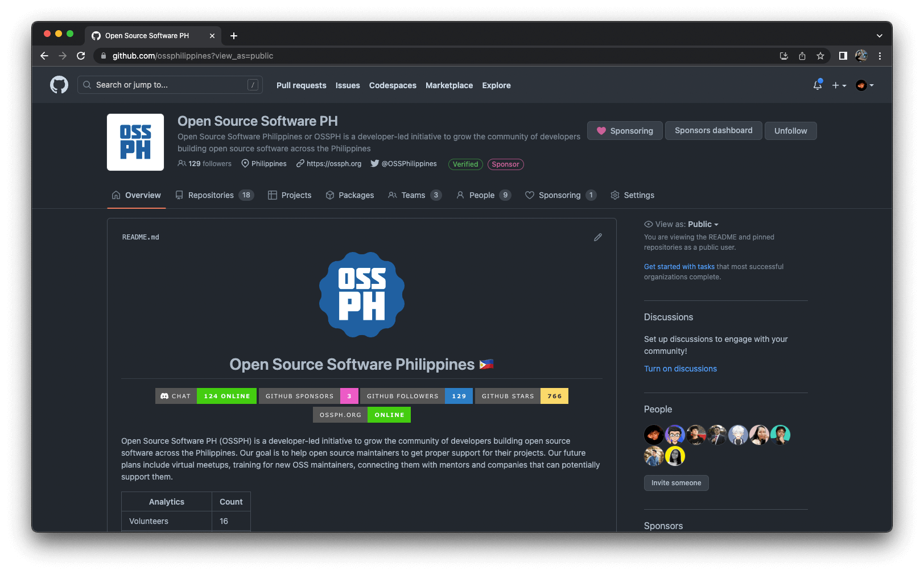The width and height of the screenshot is (924, 574).
Task: Reload the page
Action: tap(81, 56)
